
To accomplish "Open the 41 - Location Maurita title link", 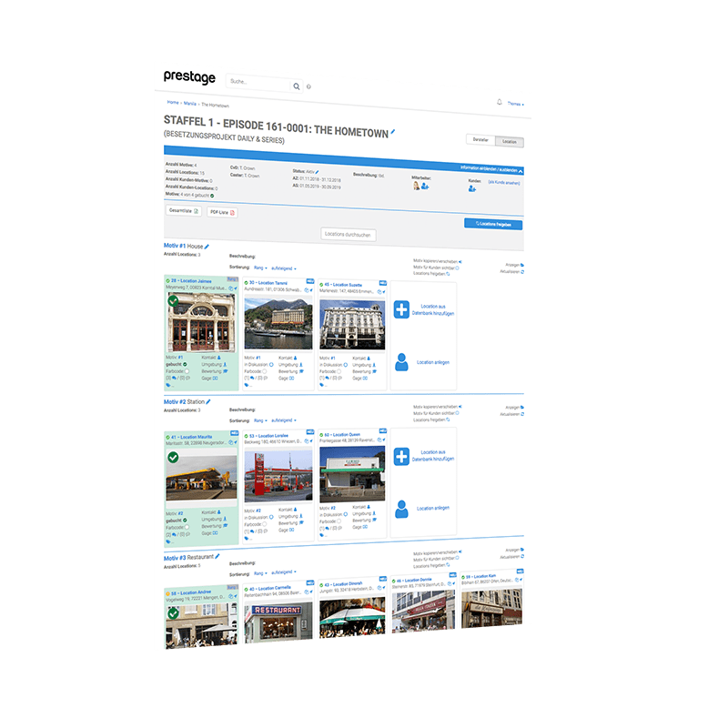I will (191, 438).
